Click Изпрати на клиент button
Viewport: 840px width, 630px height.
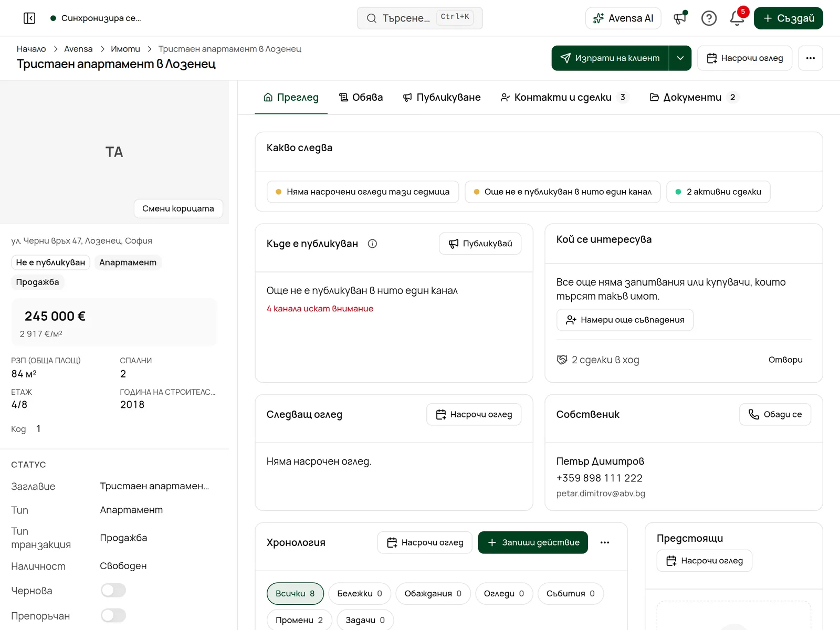click(x=610, y=58)
